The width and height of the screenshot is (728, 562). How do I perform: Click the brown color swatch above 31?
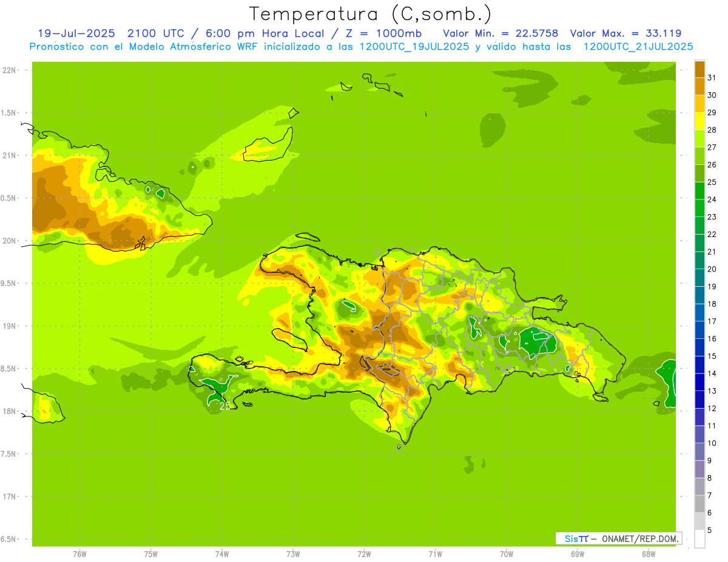coord(699,69)
